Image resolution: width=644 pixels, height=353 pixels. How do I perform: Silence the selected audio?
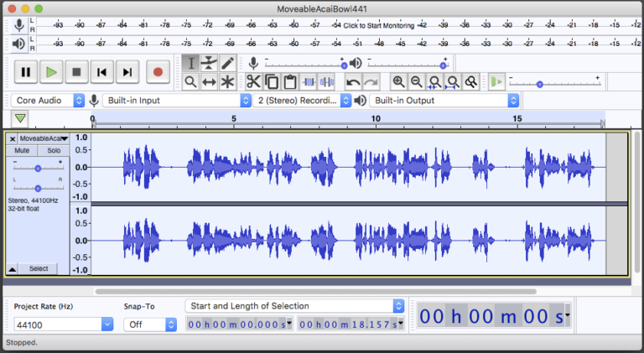[326, 81]
